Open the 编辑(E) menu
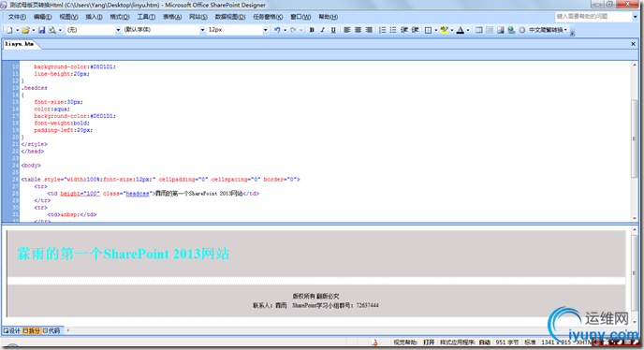 point(43,17)
